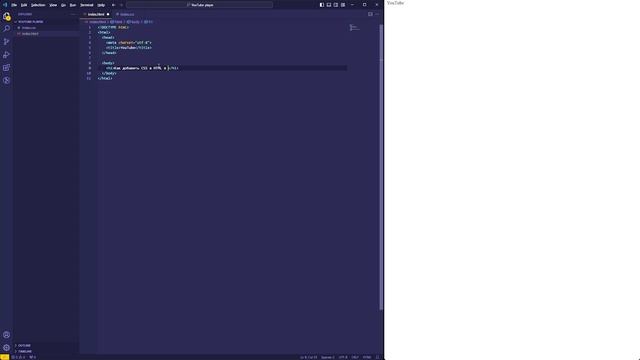640x360 pixels.
Task: Click the h1 line of code in editor
Action: (x=142, y=68)
